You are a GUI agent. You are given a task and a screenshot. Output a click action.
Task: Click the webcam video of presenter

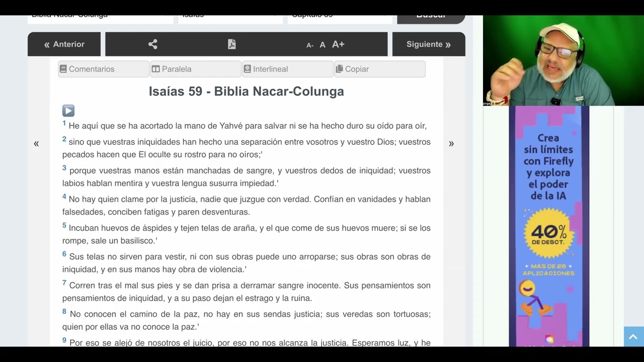click(x=563, y=60)
